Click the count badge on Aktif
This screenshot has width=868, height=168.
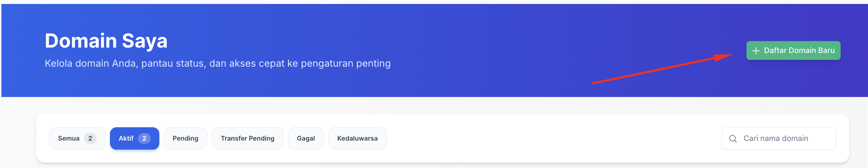click(x=144, y=138)
